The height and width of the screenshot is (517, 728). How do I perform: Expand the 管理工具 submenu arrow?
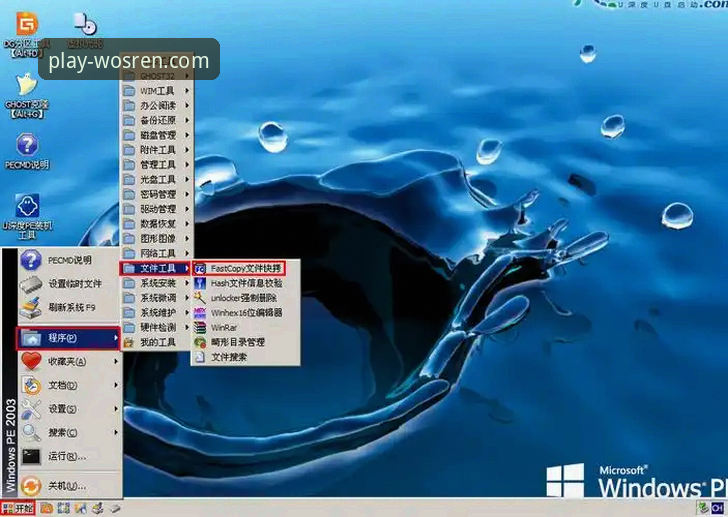(x=187, y=165)
